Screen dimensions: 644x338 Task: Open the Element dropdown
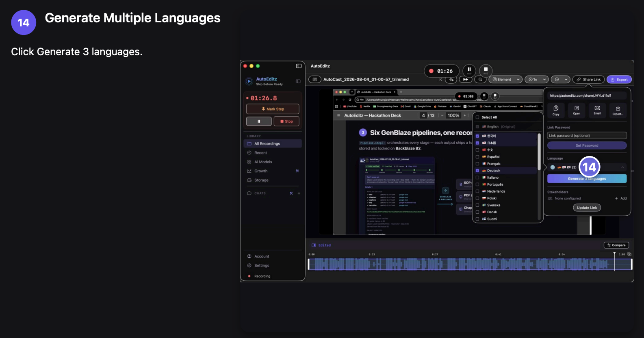pyautogui.click(x=505, y=80)
